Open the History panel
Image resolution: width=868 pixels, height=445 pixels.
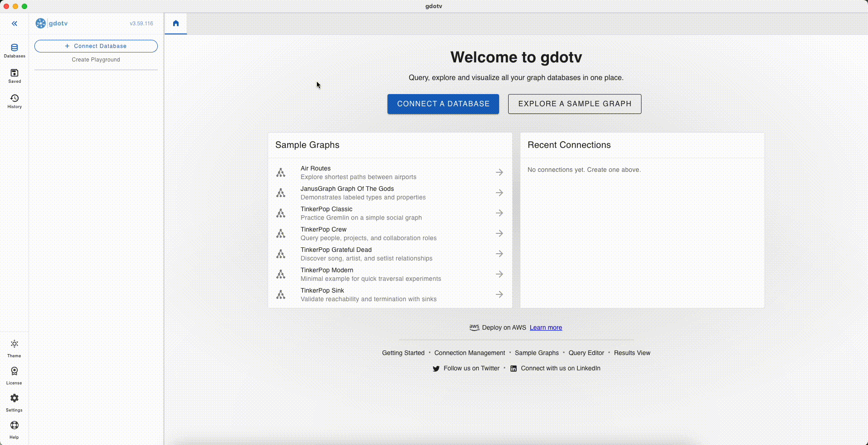coord(14,101)
